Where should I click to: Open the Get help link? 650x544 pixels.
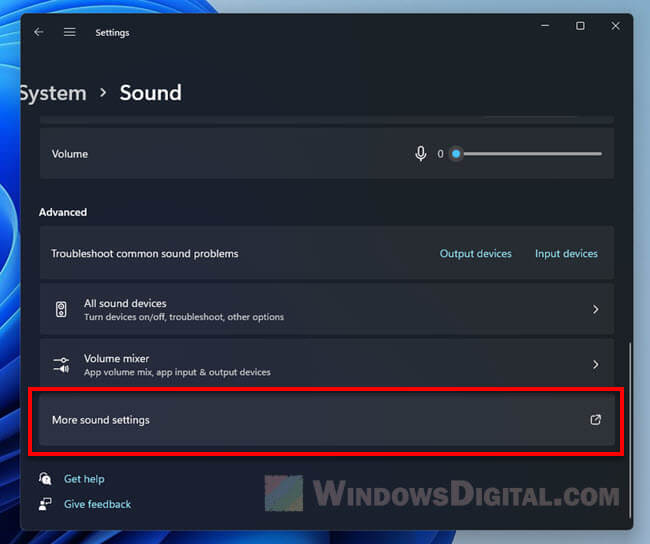[x=84, y=479]
